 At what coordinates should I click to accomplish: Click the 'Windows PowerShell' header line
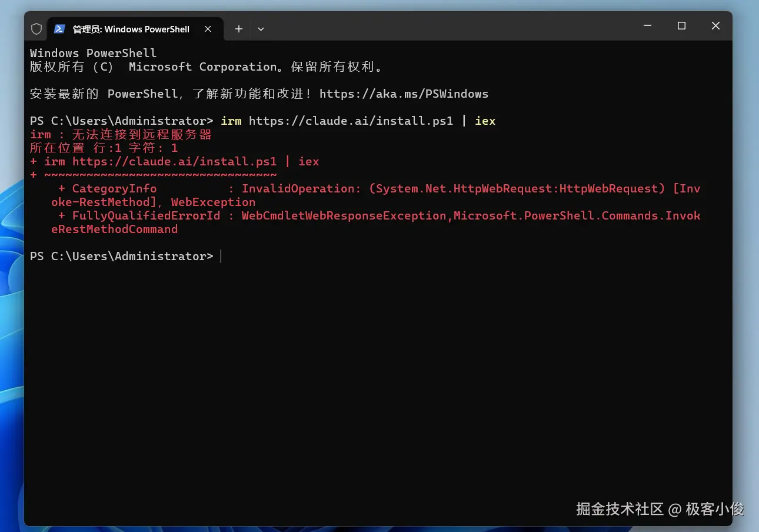tap(93, 53)
